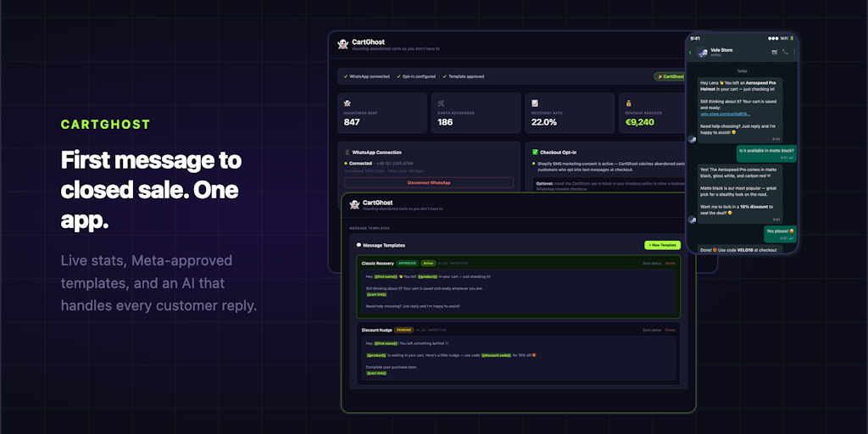This screenshot has width=868, height=434.
Task: Click the Classic Recovery template title
Action: point(377,263)
